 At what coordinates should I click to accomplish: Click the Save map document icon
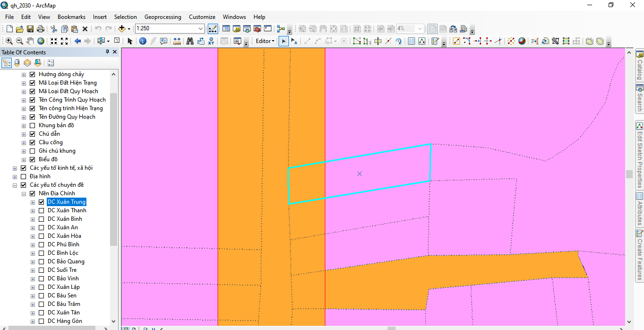pos(30,29)
